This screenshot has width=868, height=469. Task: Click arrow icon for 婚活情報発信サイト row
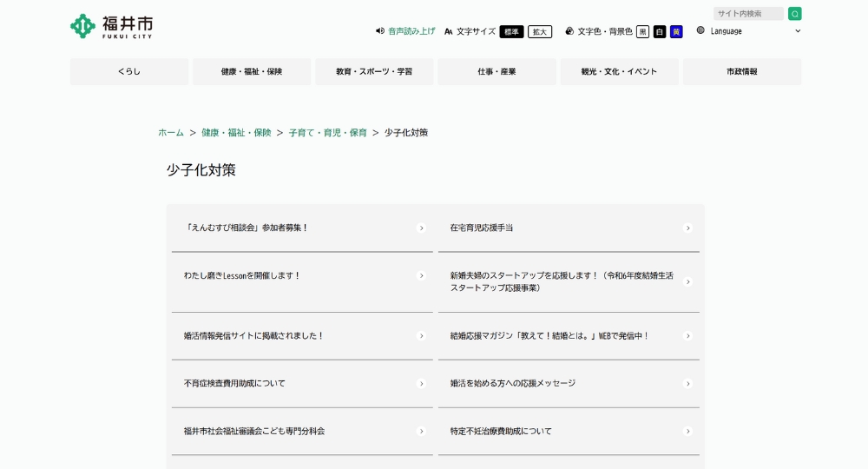[x=421, y=336]
